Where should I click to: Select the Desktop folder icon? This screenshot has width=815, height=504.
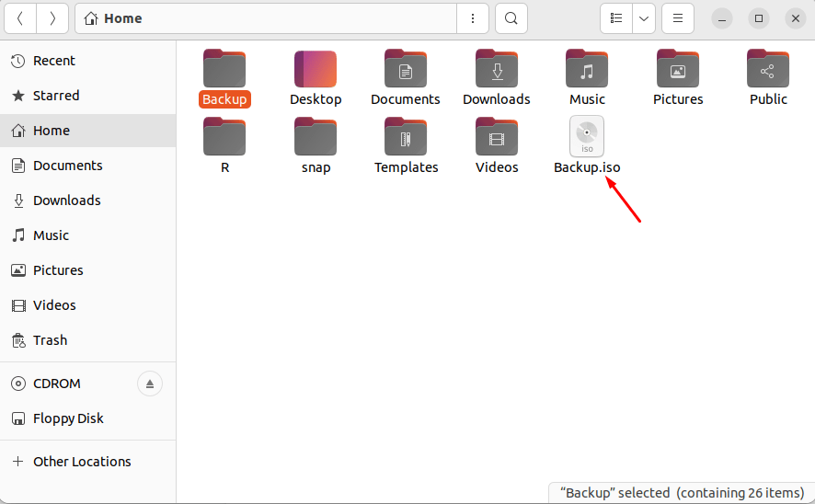click(x=316, y=69)
